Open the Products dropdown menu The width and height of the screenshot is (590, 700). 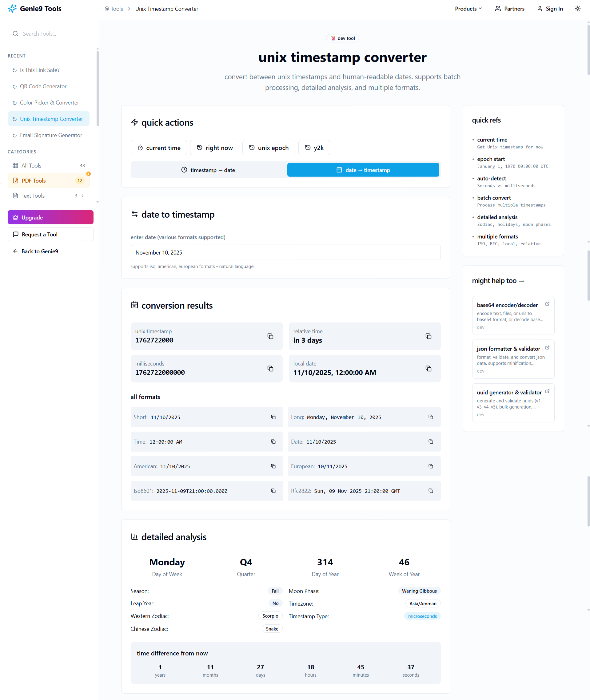(468, 9)
